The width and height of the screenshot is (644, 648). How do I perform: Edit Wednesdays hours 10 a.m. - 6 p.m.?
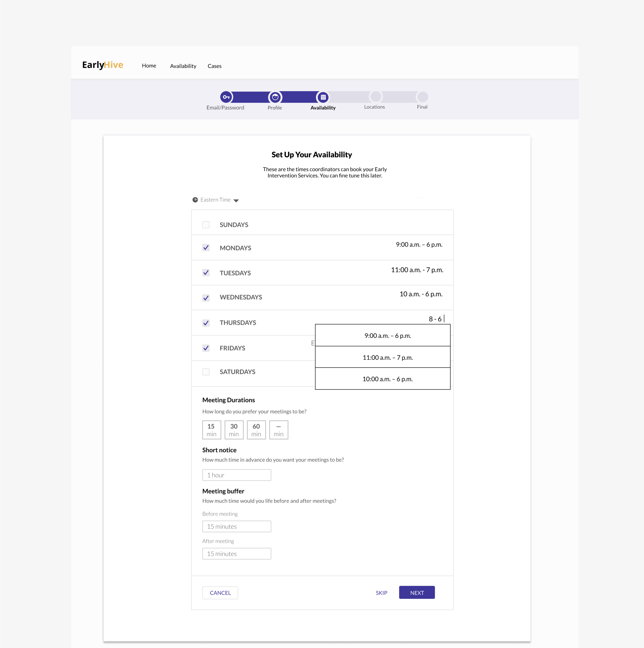pyautogui.click(x=421, y=294)
